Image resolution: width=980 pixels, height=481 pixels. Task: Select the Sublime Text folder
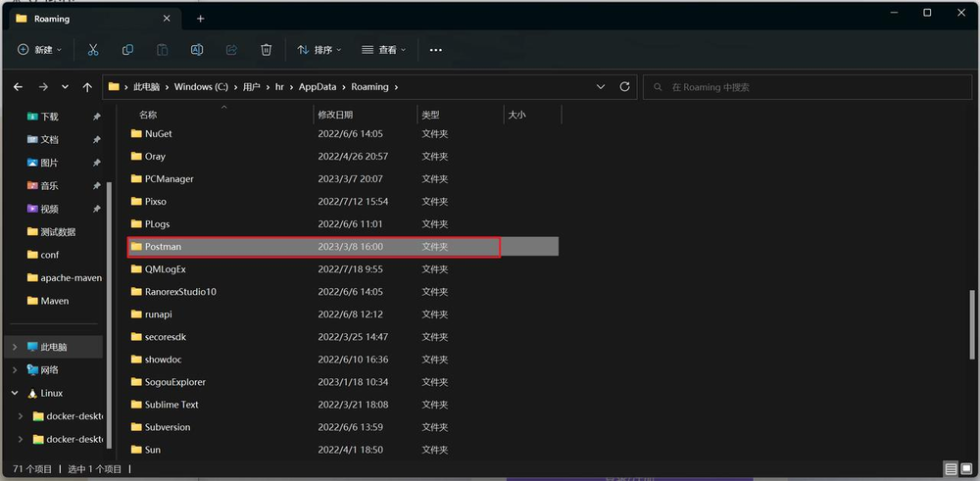(x=171, y=405)
